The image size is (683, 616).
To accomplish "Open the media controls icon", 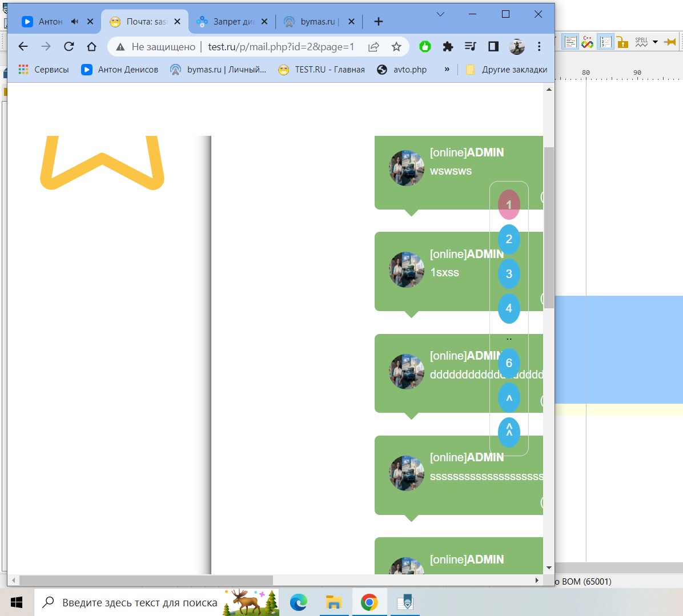I will click(x=470, y=47).
